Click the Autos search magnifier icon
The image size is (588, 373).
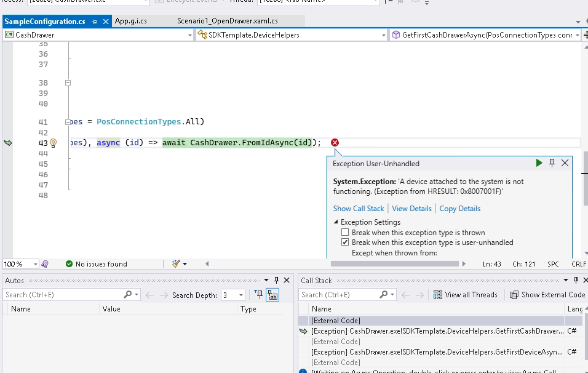[x=127, y=295]
